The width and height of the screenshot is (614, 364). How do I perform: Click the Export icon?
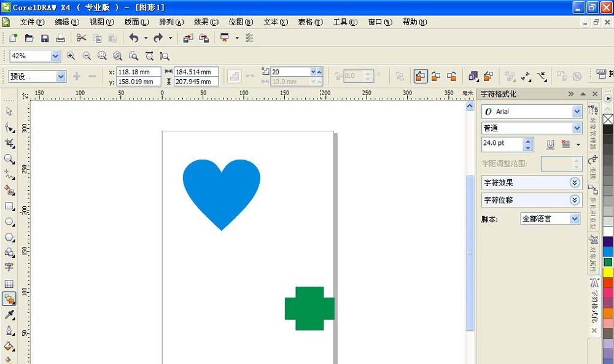click(x=204, y=38)
